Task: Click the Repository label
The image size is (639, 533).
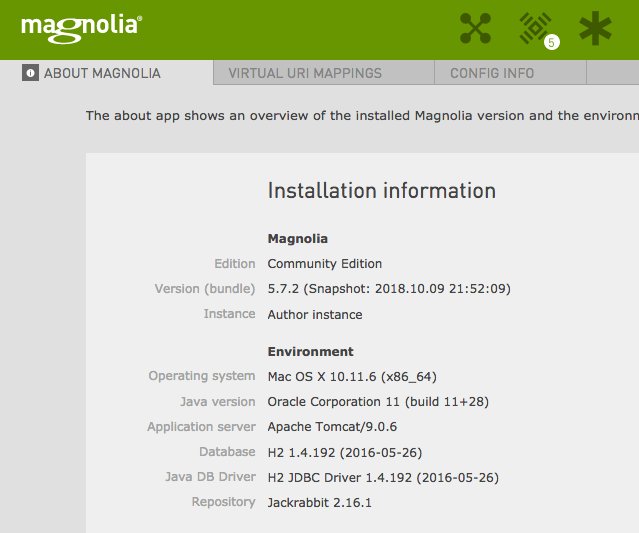Action: 223,502
